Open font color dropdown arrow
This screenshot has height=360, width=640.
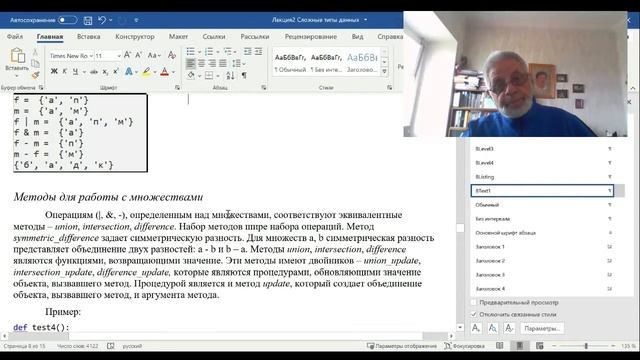point(173,72)
